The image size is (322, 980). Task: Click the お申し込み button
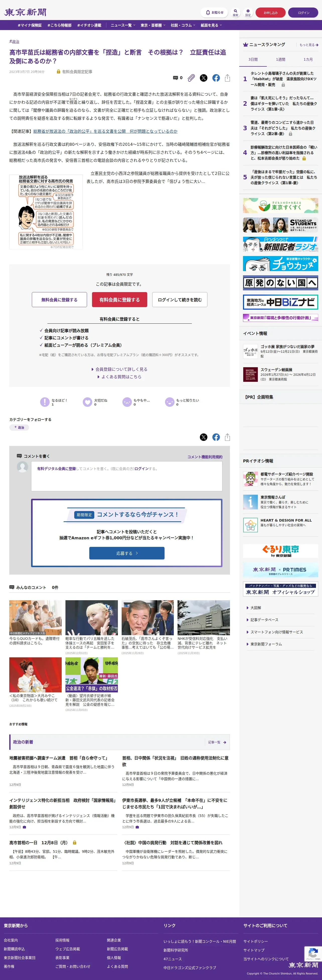coord(271,13)
